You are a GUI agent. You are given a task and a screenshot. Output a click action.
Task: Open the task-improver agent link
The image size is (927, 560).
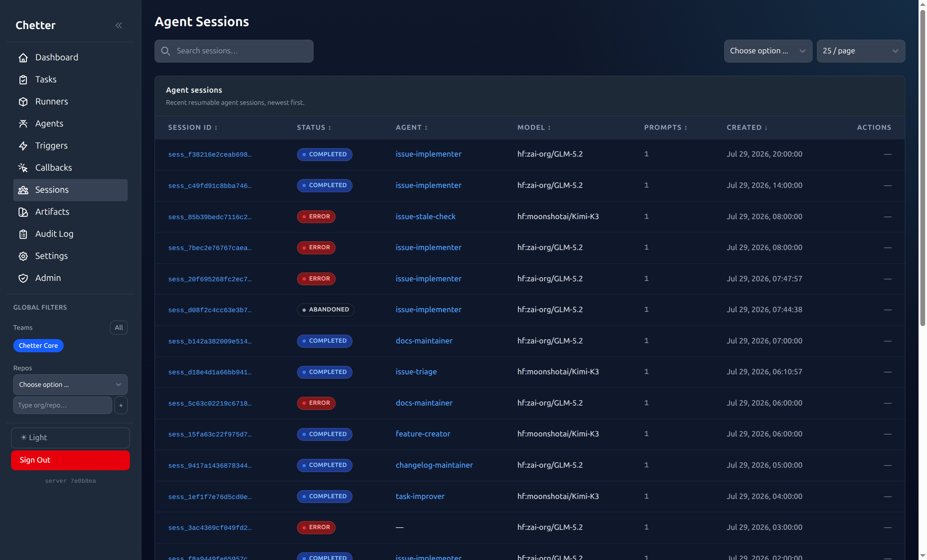click(x=420, y=496)
